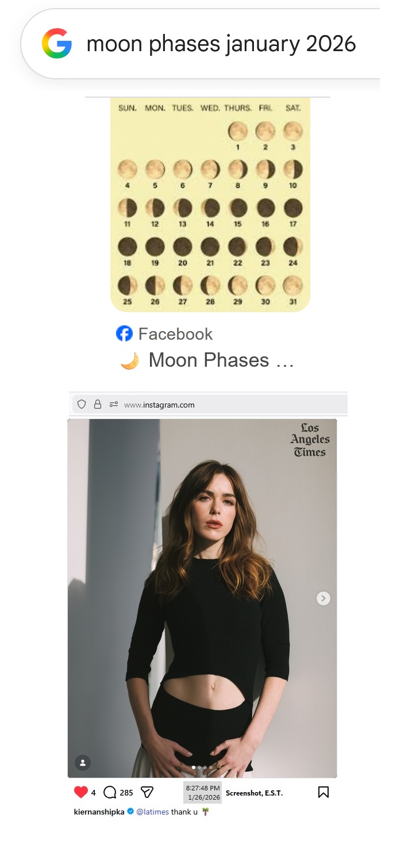Click the site permissions icon in address bar
This screenshot has height=868, width=416.
tap(113, 405)
